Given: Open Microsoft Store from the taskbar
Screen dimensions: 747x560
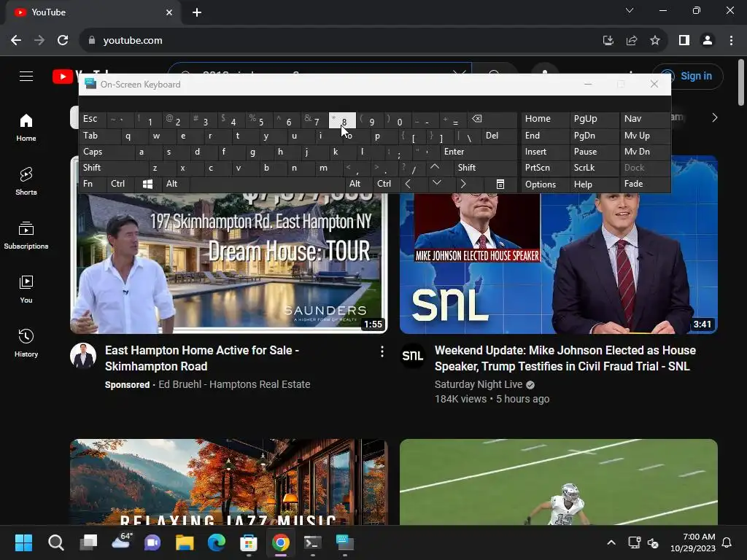Looking at the screenshot, I should [249, 542].
